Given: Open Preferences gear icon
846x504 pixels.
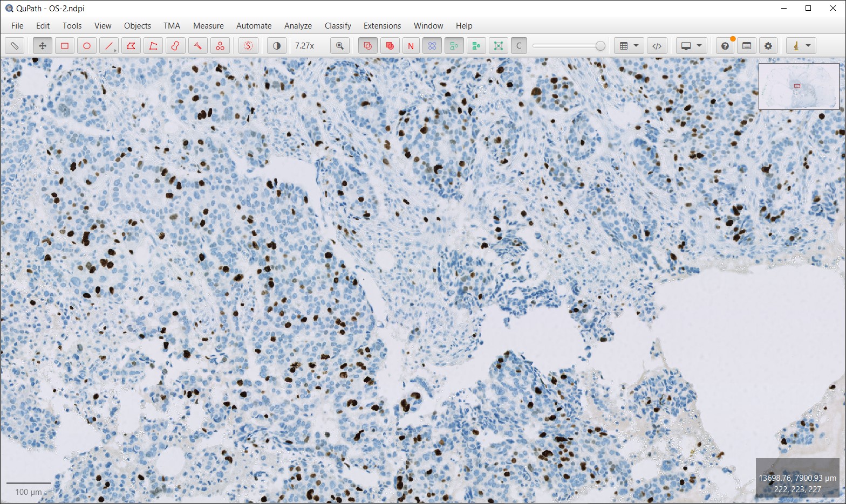Looking at the screenshot, I should [768, 46].
